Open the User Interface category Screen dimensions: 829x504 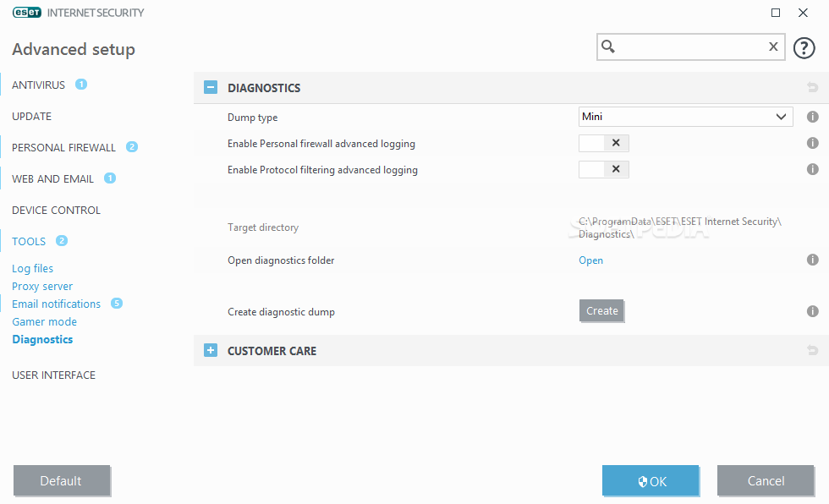tap(54, 375)
